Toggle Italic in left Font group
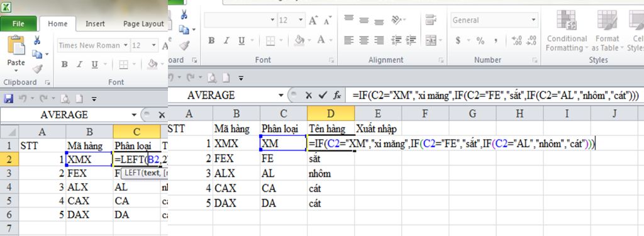This screenshot has width=644, height=236. click(x=80, y=65)
